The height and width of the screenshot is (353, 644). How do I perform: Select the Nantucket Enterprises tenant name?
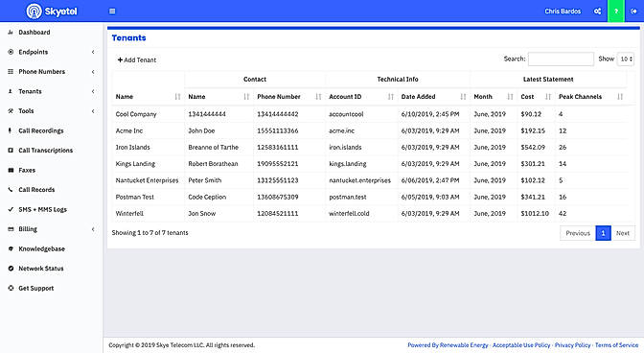pos(147,180)
